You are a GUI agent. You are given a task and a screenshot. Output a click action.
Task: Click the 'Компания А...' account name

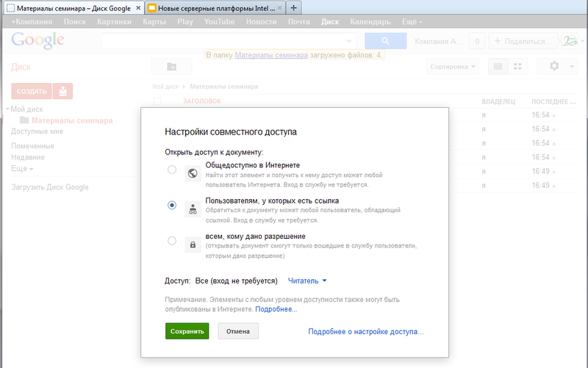[439, 41]
